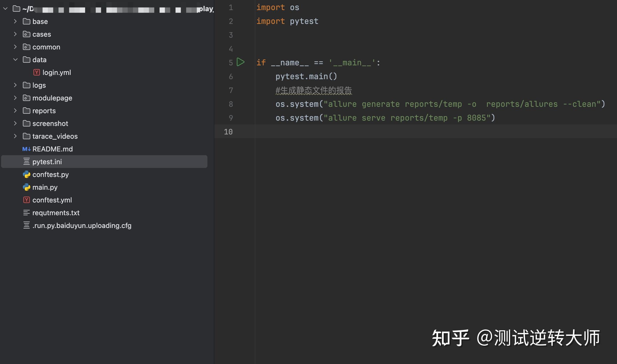Click the YAML icon beside conftest.yml
The image size is (617, 364).
click(26, 200)
